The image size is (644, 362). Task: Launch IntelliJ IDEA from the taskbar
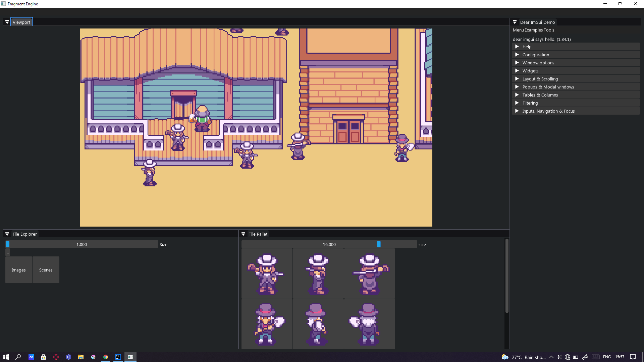(x=118, y=357)
